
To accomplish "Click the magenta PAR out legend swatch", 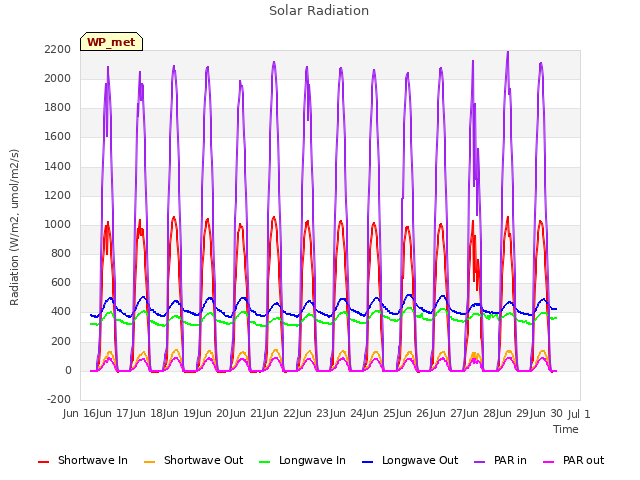I will click(549, 462).
